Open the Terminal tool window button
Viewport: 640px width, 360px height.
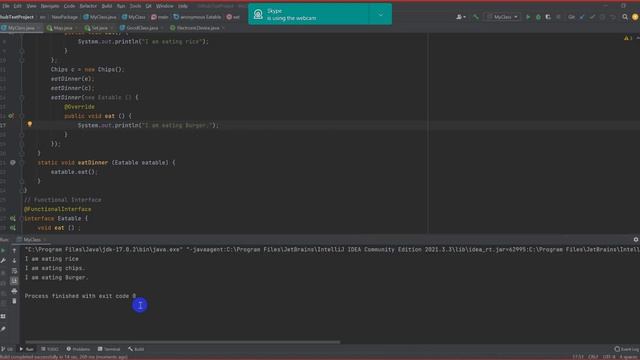pos(109,349)
